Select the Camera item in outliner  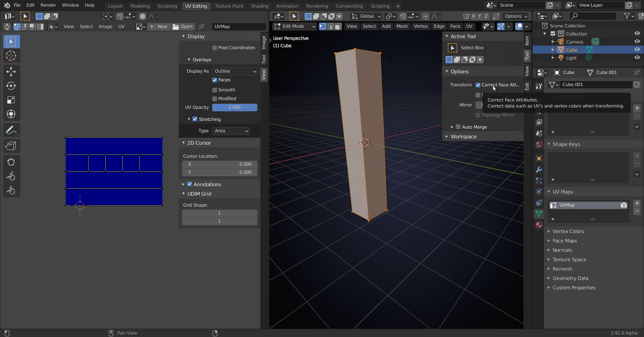(575, 42)
